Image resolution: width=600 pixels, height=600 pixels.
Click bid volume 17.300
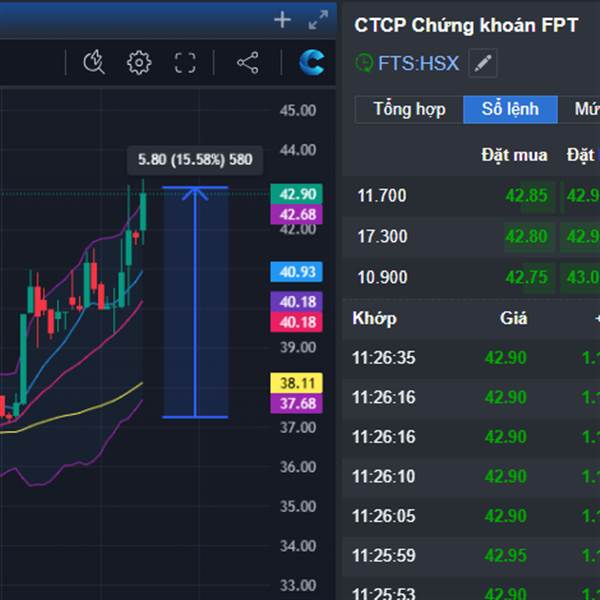[x=382, y=236]
